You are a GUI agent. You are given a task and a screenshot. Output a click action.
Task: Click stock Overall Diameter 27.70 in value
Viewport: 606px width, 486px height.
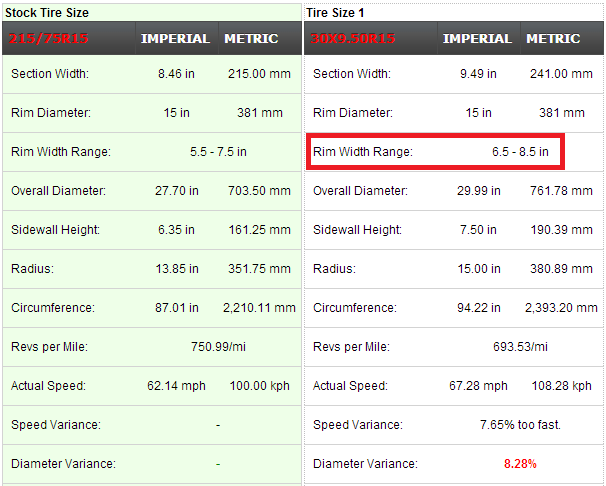coord(178,191)
